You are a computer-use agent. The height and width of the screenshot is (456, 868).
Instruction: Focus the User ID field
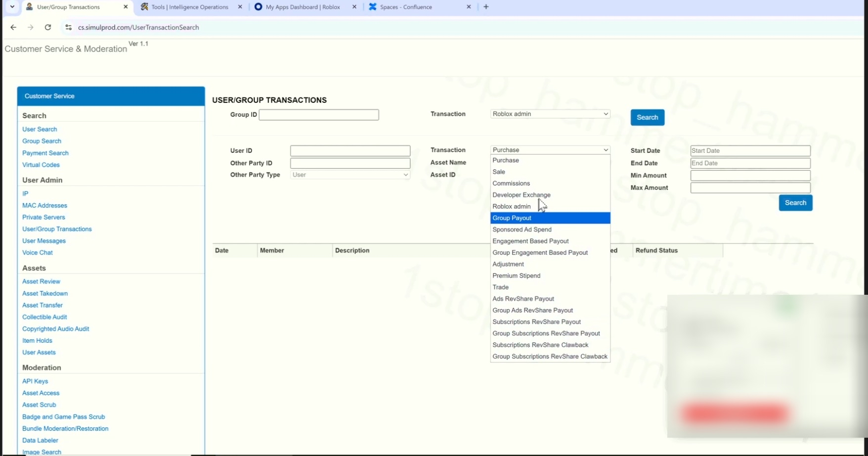coord(350,150)
